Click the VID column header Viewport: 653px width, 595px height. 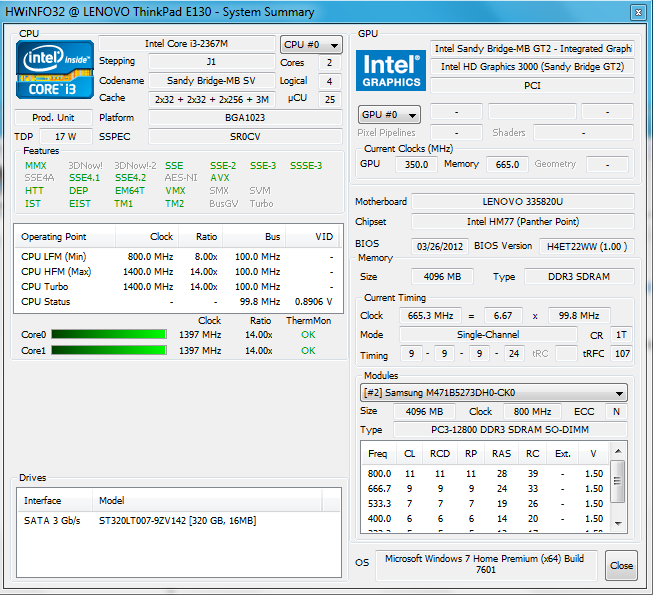click(x=312, y=237)
